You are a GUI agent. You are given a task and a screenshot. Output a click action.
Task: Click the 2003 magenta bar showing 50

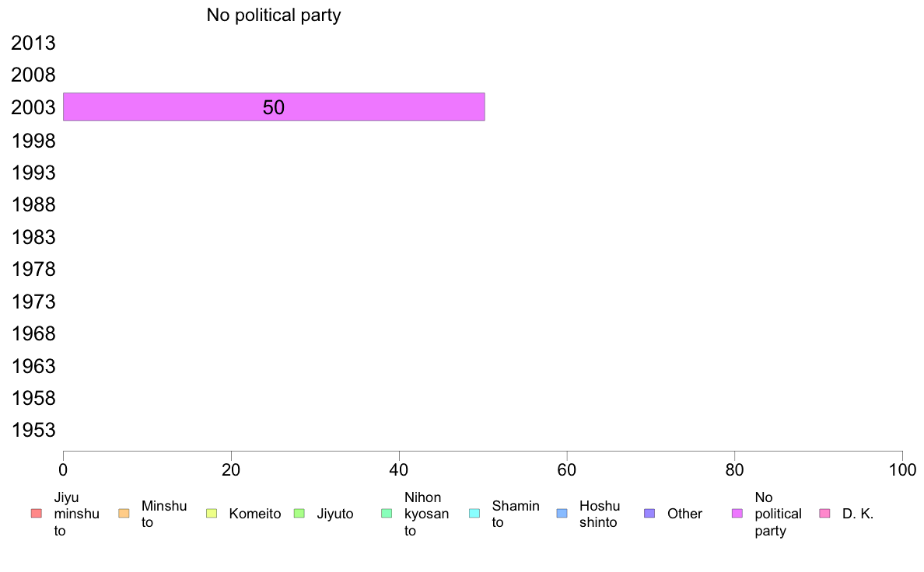click(274, 106)
